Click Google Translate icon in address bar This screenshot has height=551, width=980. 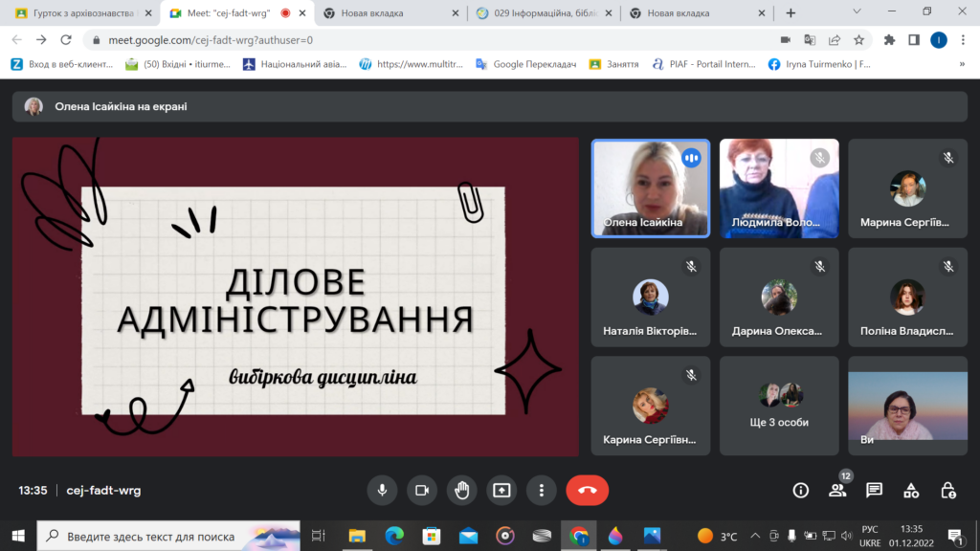tap(810, 40)
